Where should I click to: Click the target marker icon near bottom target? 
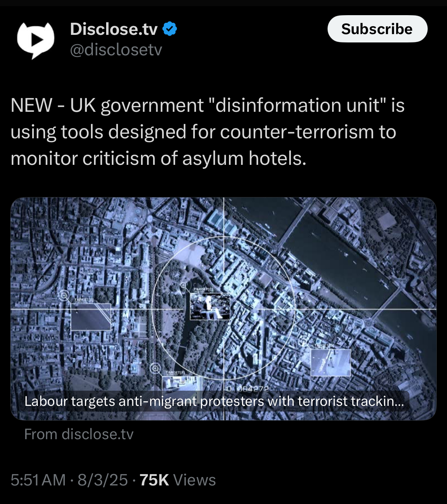[155, 368]
